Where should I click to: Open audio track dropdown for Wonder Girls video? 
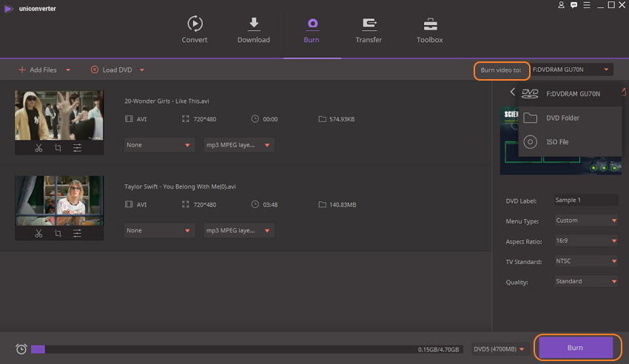239,145
